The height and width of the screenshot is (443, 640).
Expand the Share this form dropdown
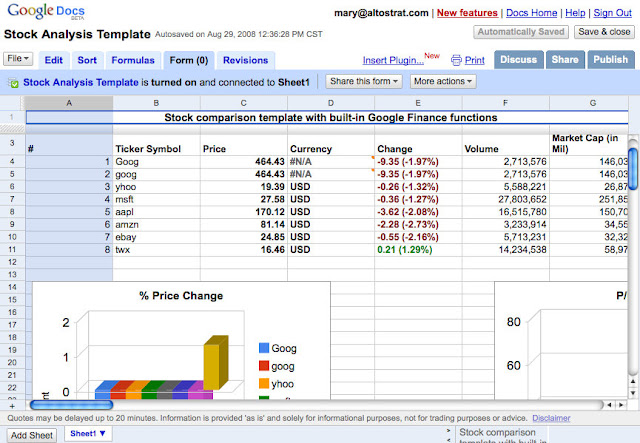pyautogui.click(x=365, y=81)
